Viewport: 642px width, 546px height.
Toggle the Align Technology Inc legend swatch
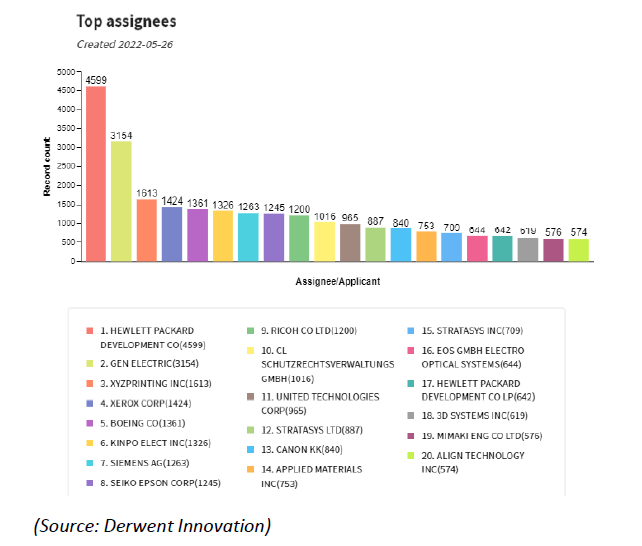(x=411, y=456)
